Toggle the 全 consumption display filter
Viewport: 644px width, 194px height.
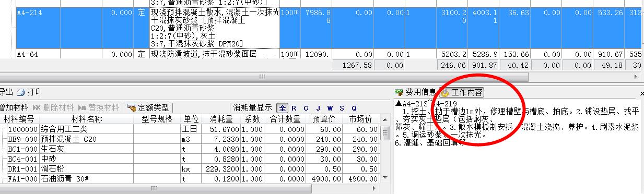pyautogui.click(x=283, y=108)
